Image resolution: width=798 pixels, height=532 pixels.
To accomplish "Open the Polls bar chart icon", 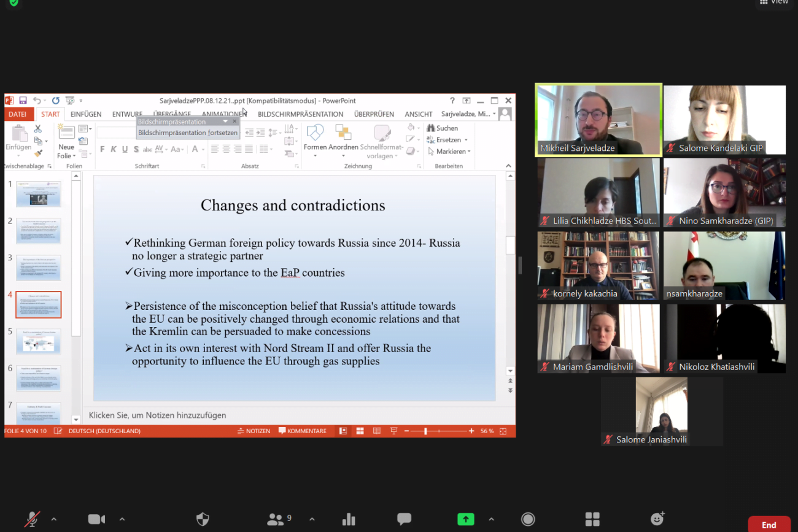I will point(349,520).
